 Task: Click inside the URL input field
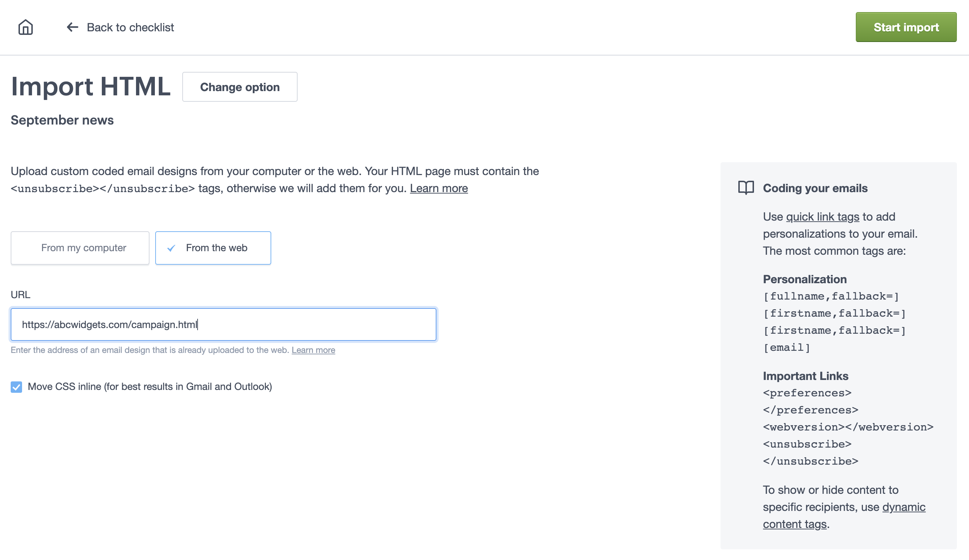coord(224,324)
